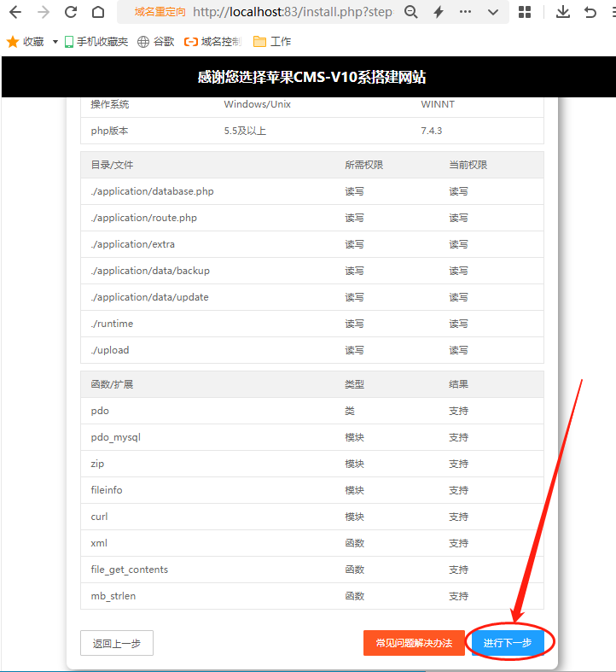Click the xml function name
Image resolution: width=616 pixels, height=672 pixels.
click(x=99, y=543)
